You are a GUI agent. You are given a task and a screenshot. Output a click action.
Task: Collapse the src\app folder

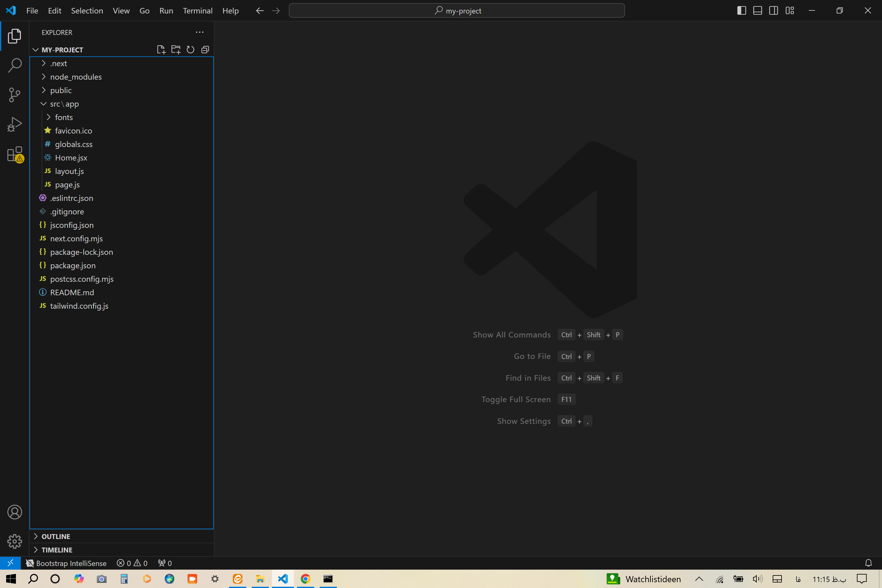click(122, 104)
